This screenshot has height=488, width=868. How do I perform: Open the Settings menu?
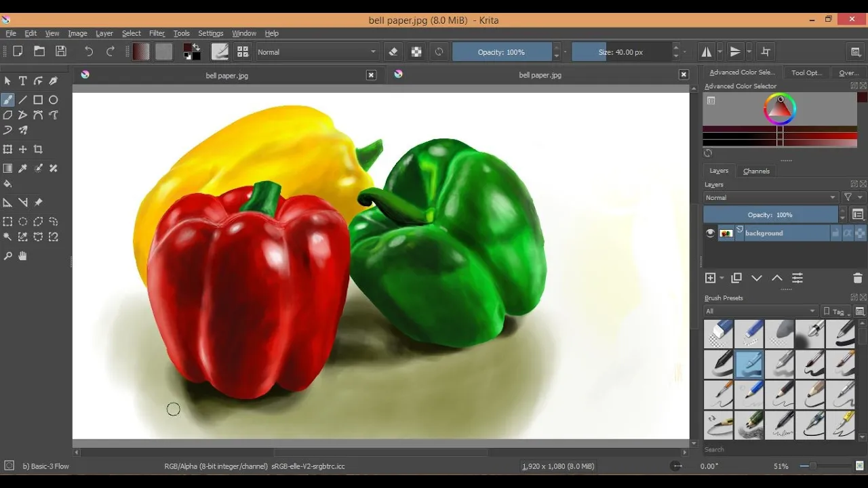click(210, 33)
